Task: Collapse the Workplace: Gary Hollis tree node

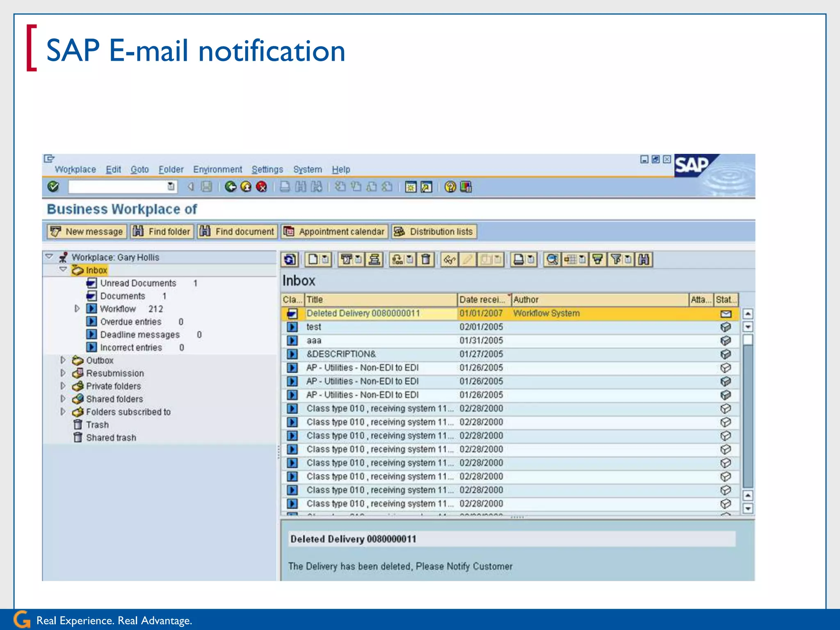Action: [x=49, y=257]
